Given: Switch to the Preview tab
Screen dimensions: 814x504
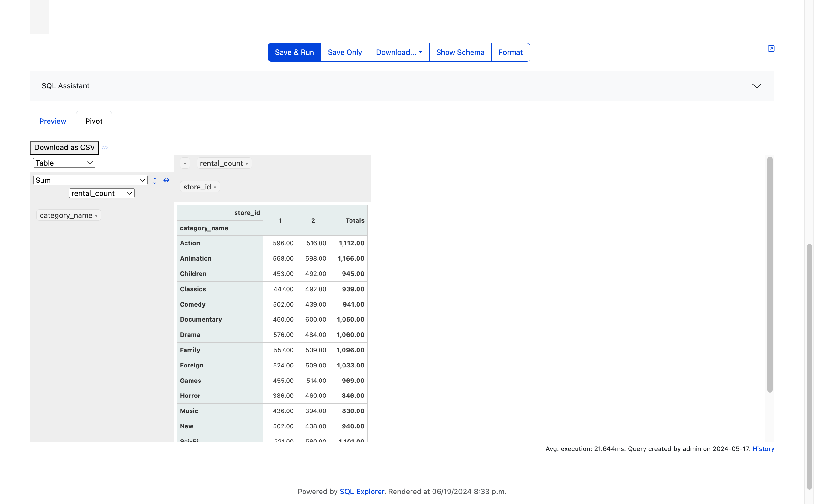Looking at the screenshot, I should (53, 121).
